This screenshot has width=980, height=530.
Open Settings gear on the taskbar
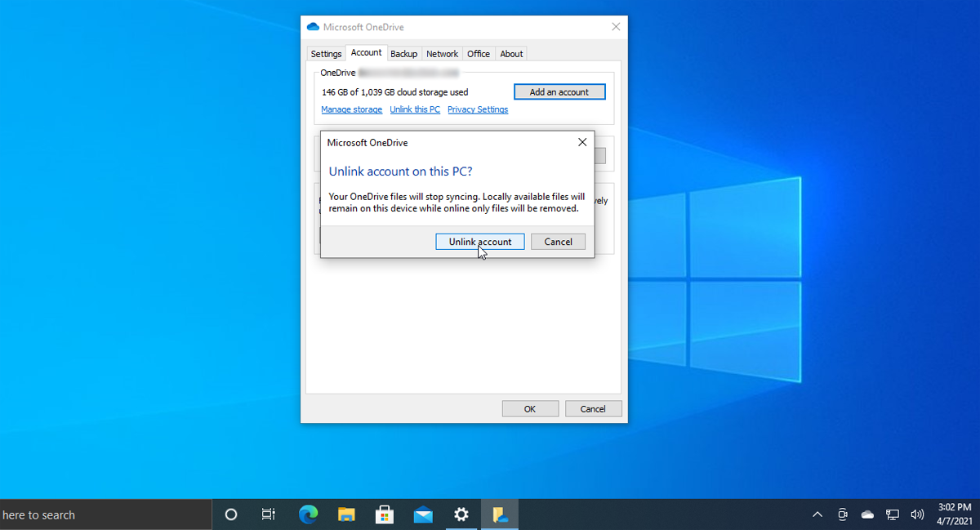[461, 514]
